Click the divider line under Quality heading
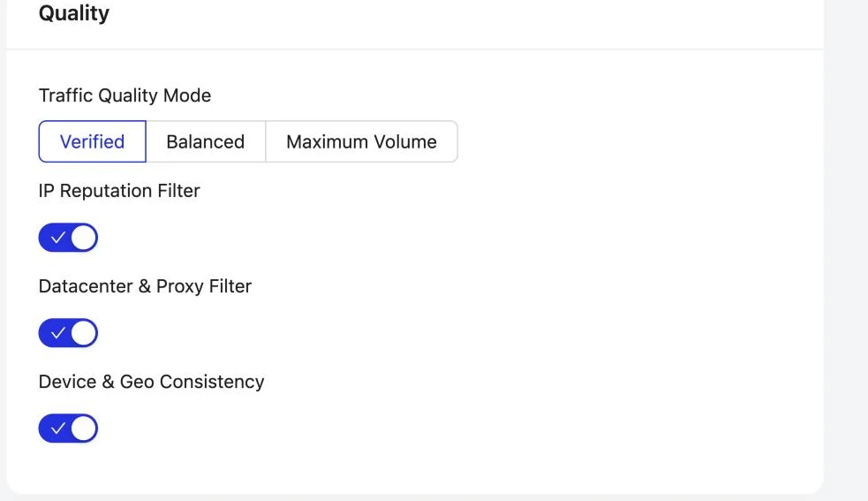Screen dimensions: 868x501 415,49
